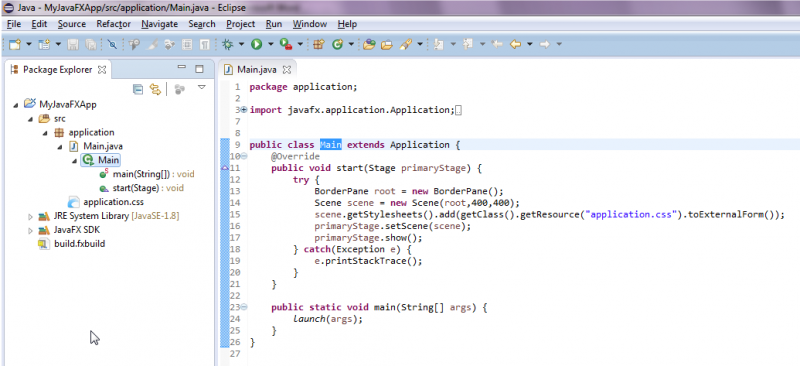Run the program with green play icon

pyautogui.click(x=256, y=45)
